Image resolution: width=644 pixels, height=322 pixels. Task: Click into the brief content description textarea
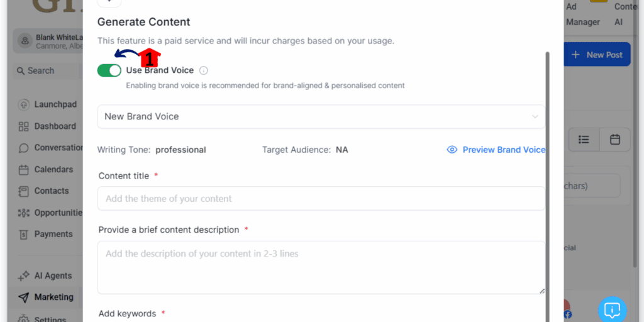tap(321, 267)
